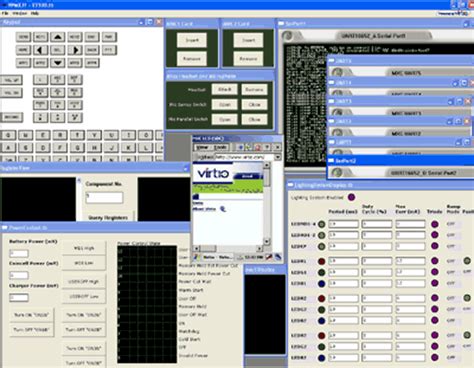Click the down arrow keypad button
Viewport: 474px width, 368px height.
click(58, 63)
